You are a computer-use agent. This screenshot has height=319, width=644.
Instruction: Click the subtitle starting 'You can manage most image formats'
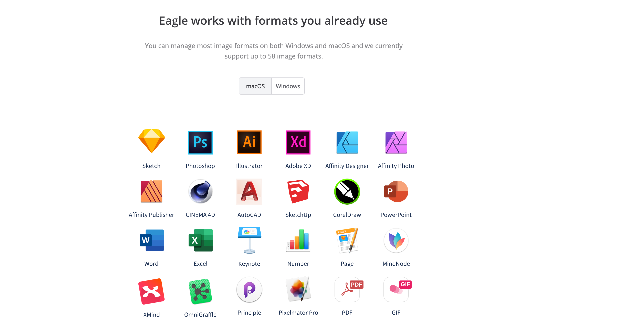(x=274, y=51)
